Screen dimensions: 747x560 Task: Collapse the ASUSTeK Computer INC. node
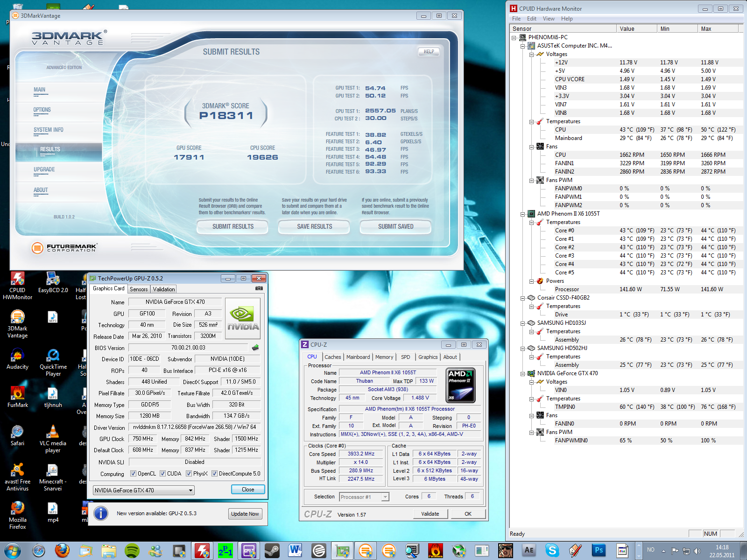point(523,46)
